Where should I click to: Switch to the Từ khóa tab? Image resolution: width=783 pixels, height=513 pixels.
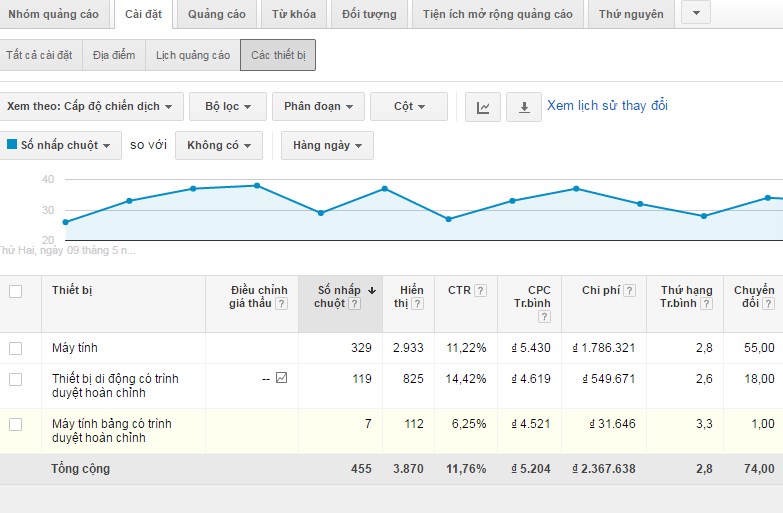[294, 14]
